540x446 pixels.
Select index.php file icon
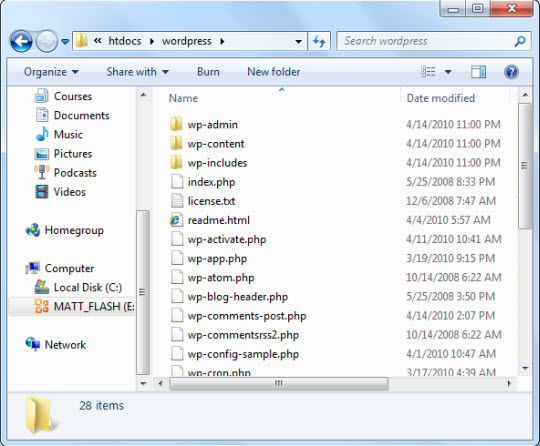pyautogui.click(x=177, y=181)
